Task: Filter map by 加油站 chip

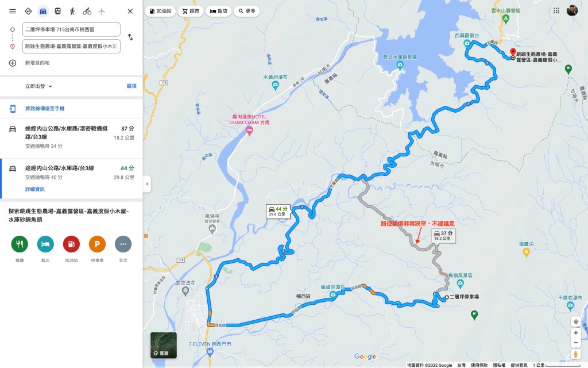Action: (x=161, y=11)
